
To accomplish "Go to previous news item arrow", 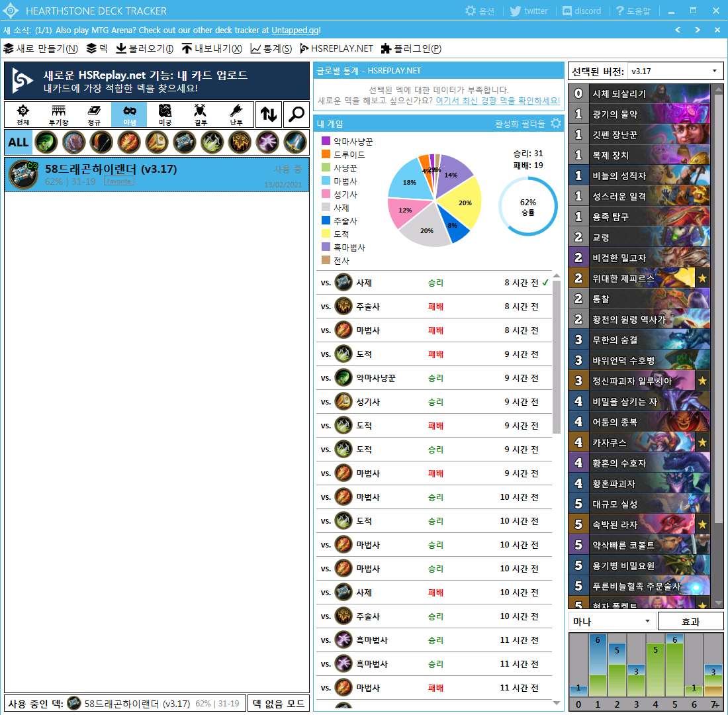I will pos(678,30).
